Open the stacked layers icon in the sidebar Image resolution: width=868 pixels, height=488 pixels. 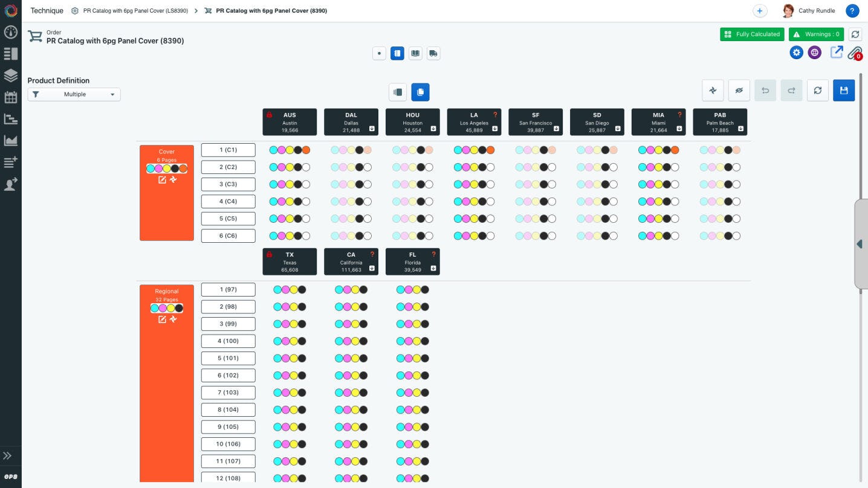coord(10,75)
